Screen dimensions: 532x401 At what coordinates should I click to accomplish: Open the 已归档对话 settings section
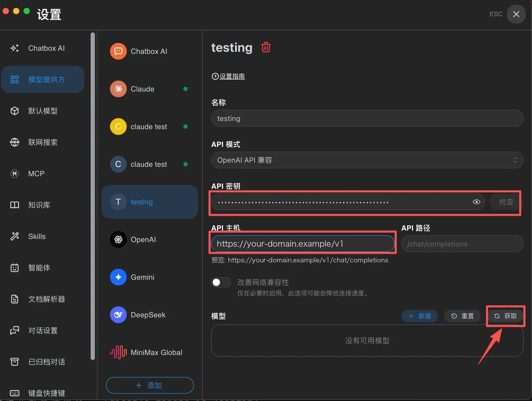click(43, 362)
